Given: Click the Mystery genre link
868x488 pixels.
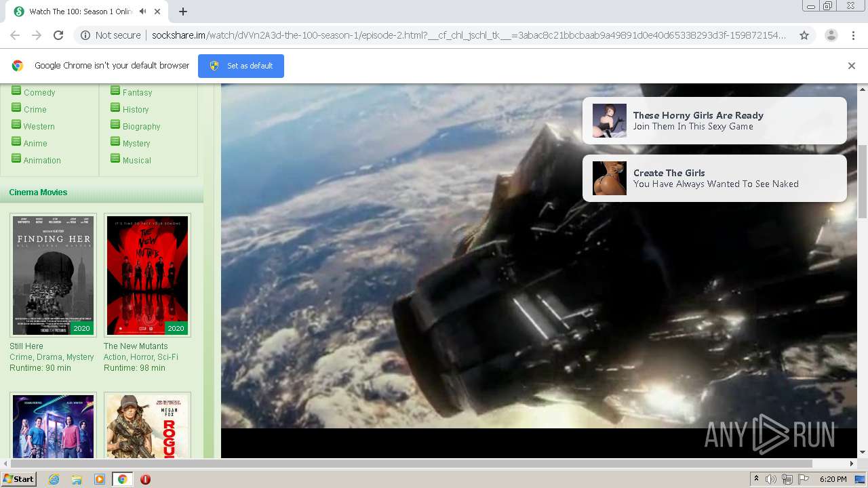Looking at the screenshot, I should (136, 144).
